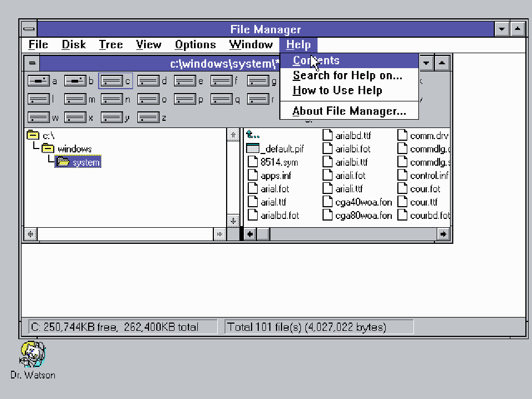Image resolution: width=532 pixels, height=399 pixels.
Task: Click the file list horizontal scroll thumb
Action: point(263,234)
